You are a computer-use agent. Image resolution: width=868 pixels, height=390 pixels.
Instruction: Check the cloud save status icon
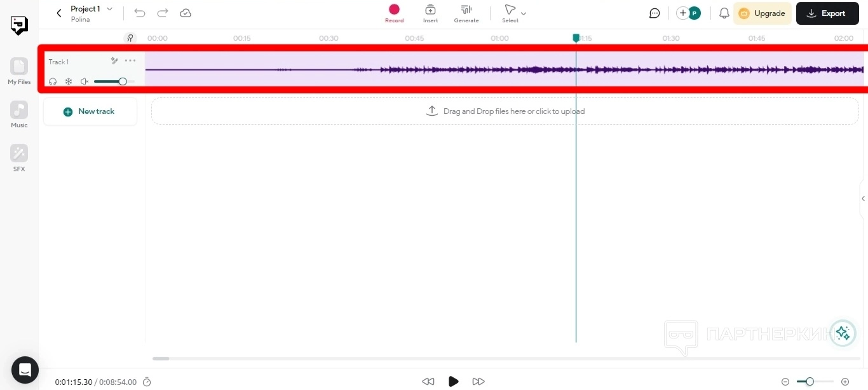click(186, 13)
